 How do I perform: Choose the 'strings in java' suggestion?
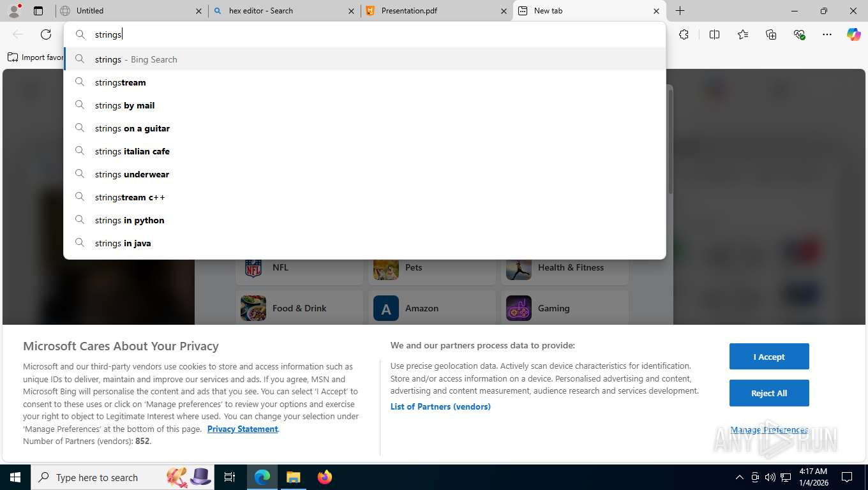(364, 243)
